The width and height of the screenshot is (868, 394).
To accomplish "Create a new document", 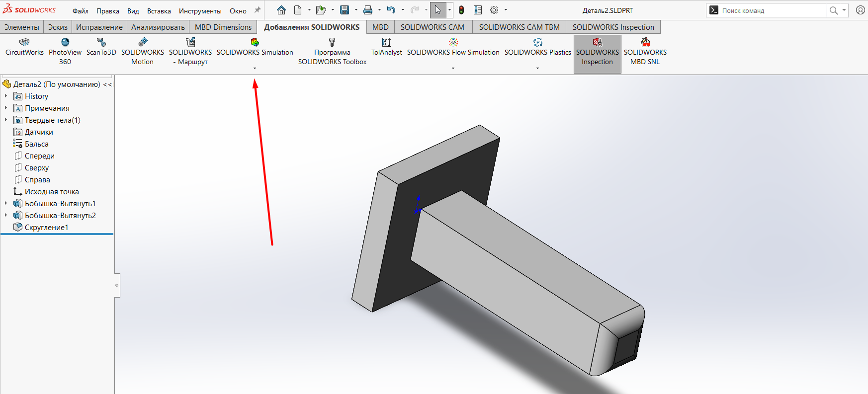I will click(298, 10).
